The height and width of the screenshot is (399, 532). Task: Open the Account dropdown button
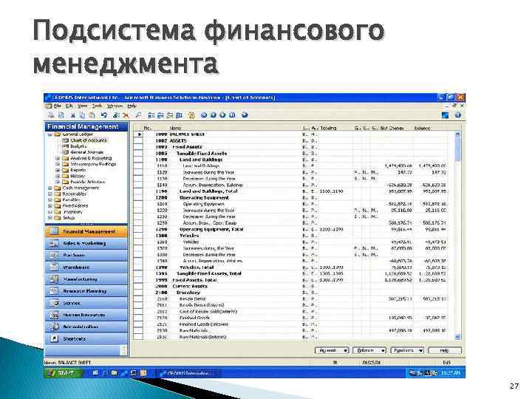coord(332,350)
